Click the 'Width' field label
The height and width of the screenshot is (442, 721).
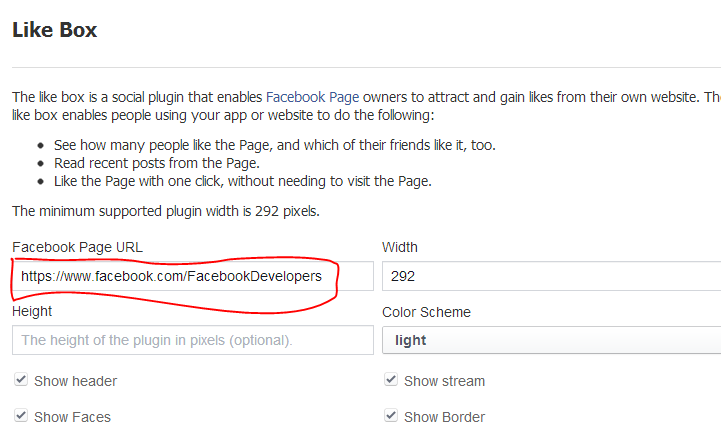pos(400,247)
